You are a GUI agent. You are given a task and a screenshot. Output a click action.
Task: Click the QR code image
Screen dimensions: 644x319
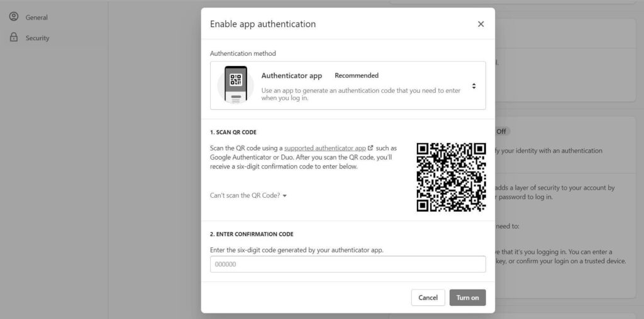pyautogui.click(x=451, y=177)
